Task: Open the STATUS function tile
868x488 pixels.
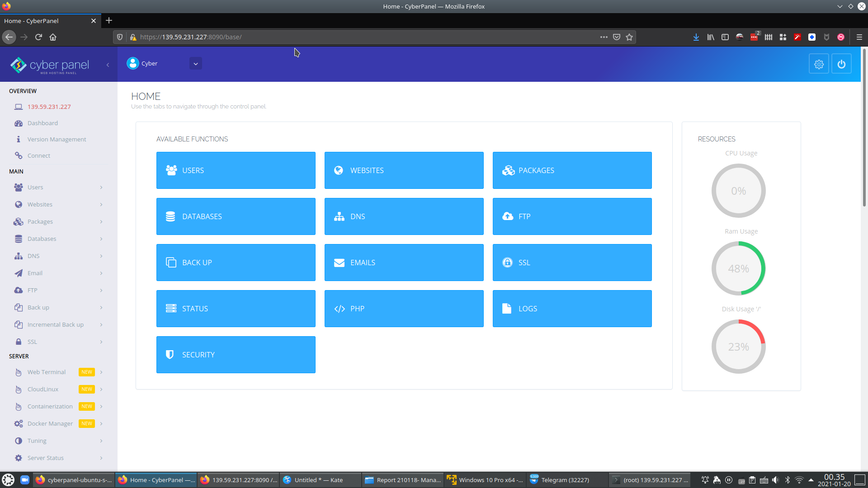Action: 236,309
